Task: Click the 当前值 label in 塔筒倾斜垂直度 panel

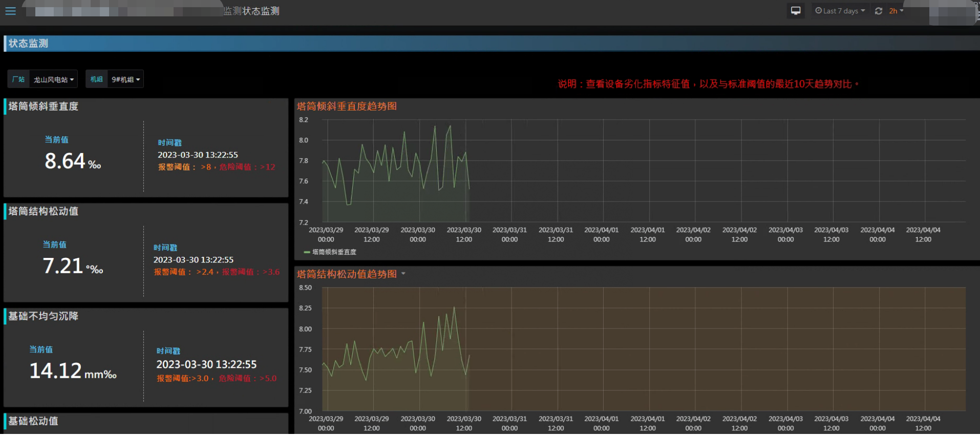Action: click(56, 140)
